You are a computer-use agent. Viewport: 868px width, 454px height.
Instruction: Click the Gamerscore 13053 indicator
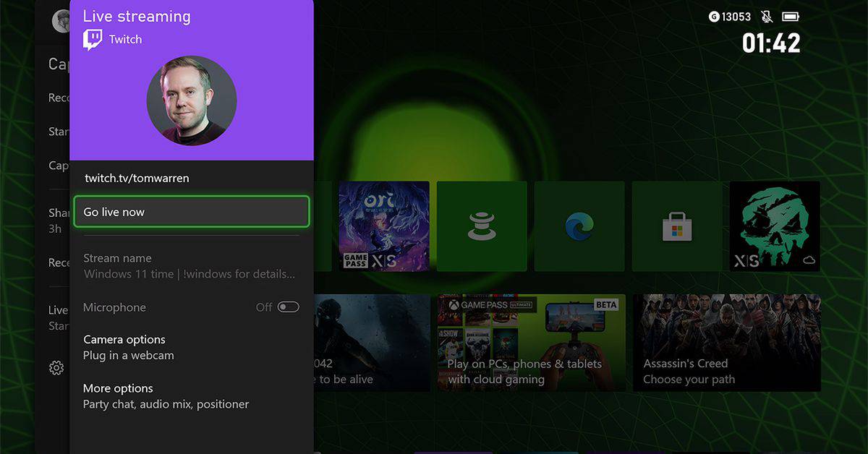pyautogui.click(x=730, y=17)
